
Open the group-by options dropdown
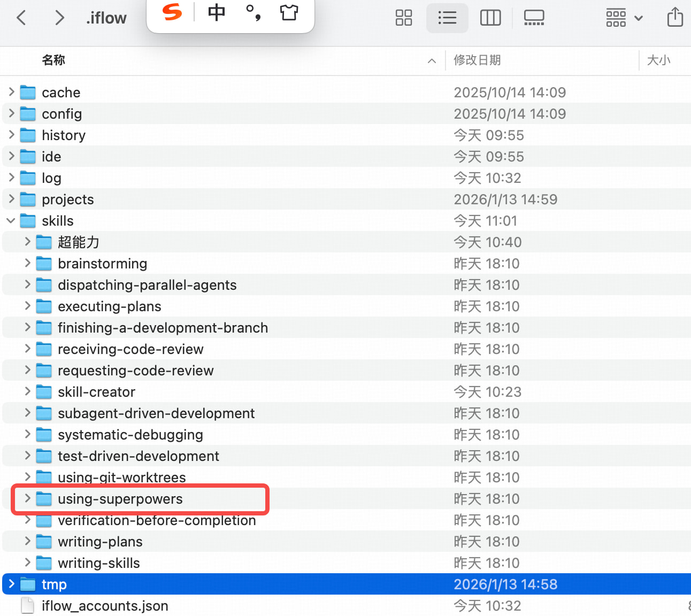click(624, 18)
